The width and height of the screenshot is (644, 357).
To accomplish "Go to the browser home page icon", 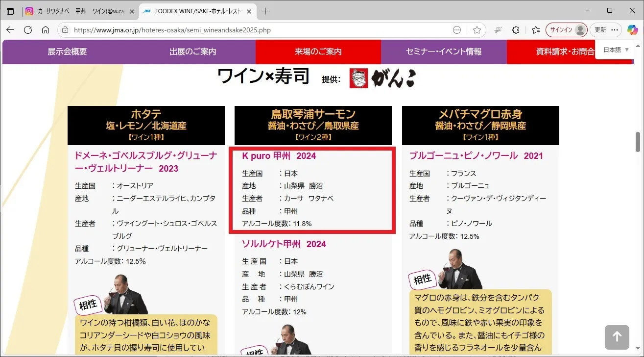I will click(x=46, y=30).
